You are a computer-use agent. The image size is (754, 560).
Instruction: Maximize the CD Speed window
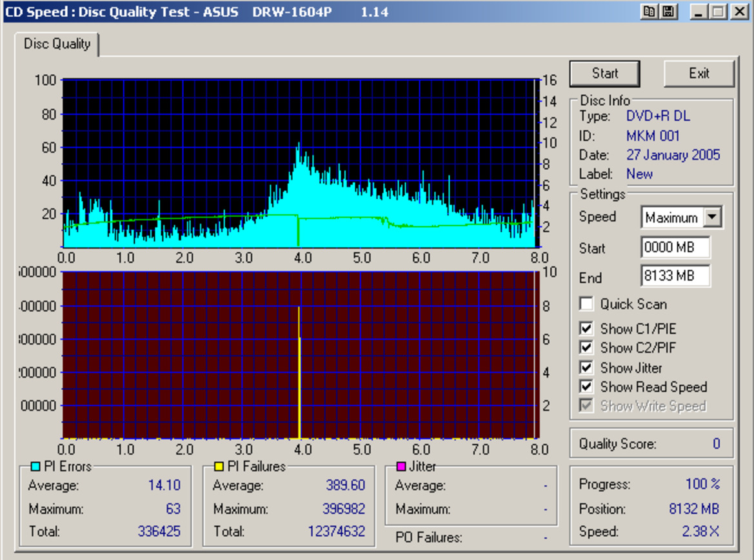719,12
